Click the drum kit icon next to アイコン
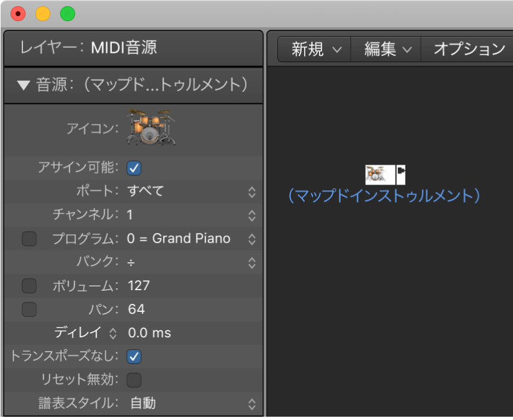513x420 pixels. point(150,129)
